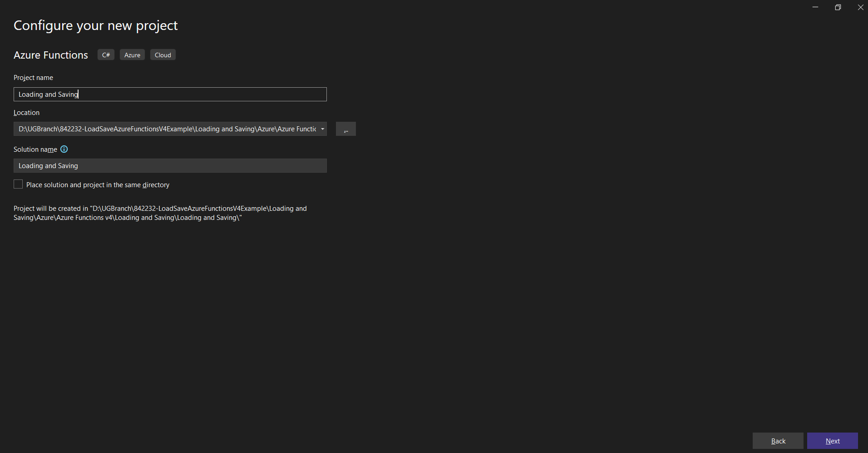Click the Azure tag
This screenshot has height=453, width=868.
[132, 55]
